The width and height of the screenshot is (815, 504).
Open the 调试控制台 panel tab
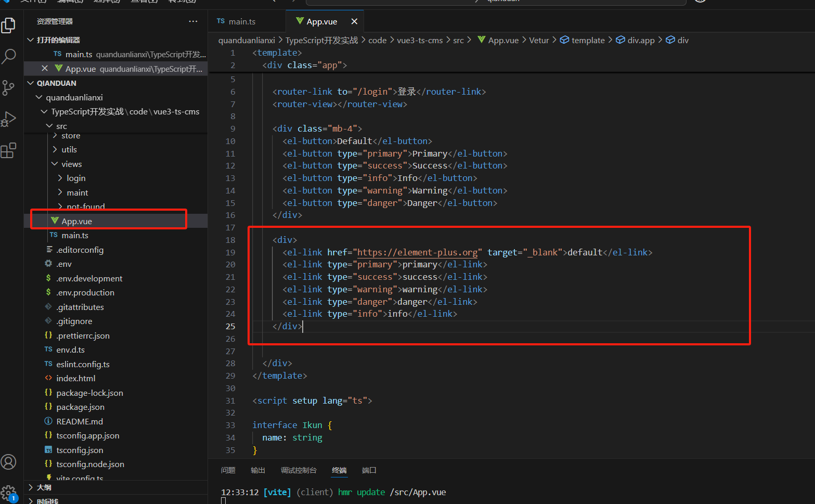click(x=299, y=470)
